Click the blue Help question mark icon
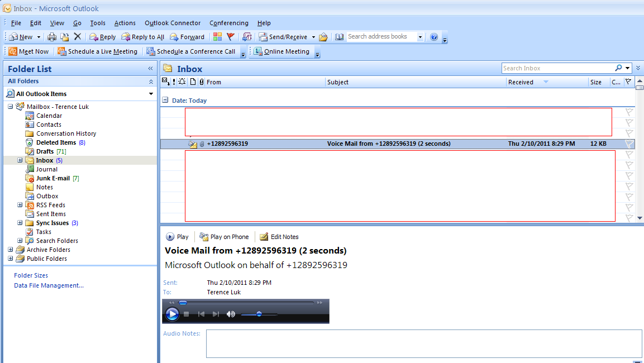644x363 pixels. coord(434,37)
